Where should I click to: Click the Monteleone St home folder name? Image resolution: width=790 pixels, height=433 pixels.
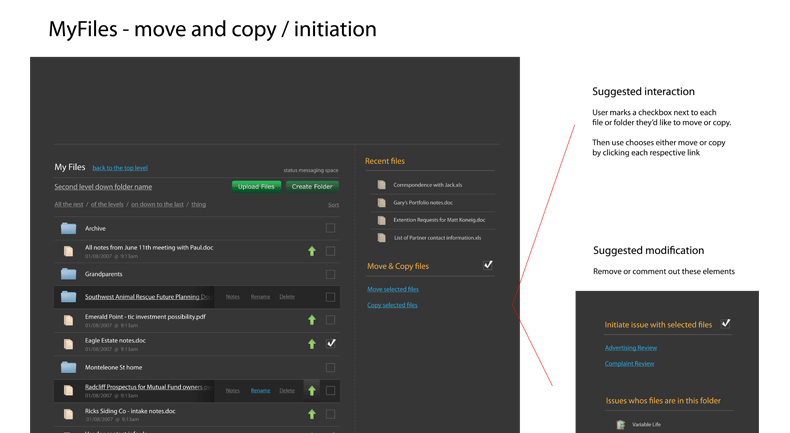click(x=113, y=367)
